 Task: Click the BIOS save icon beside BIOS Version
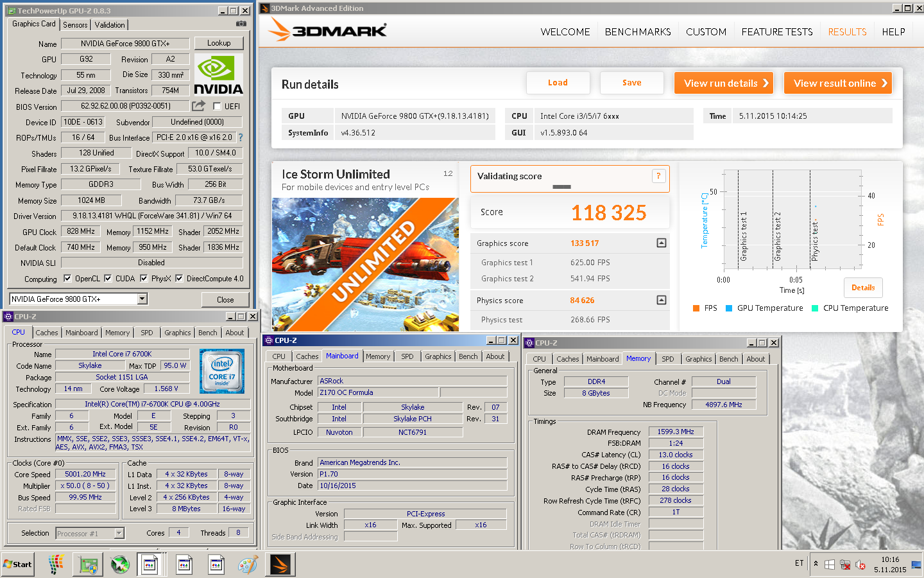click(x=199, y=105)
